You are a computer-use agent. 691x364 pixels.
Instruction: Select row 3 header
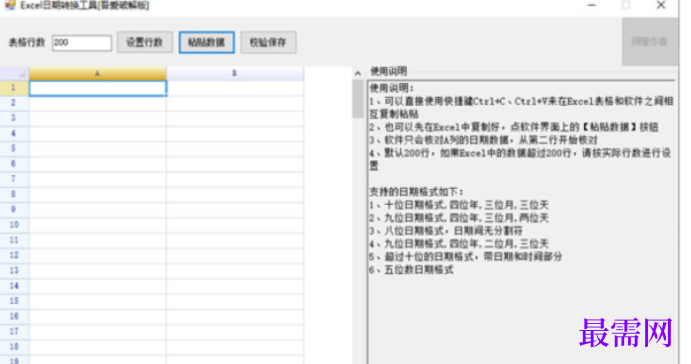(14, 118)
